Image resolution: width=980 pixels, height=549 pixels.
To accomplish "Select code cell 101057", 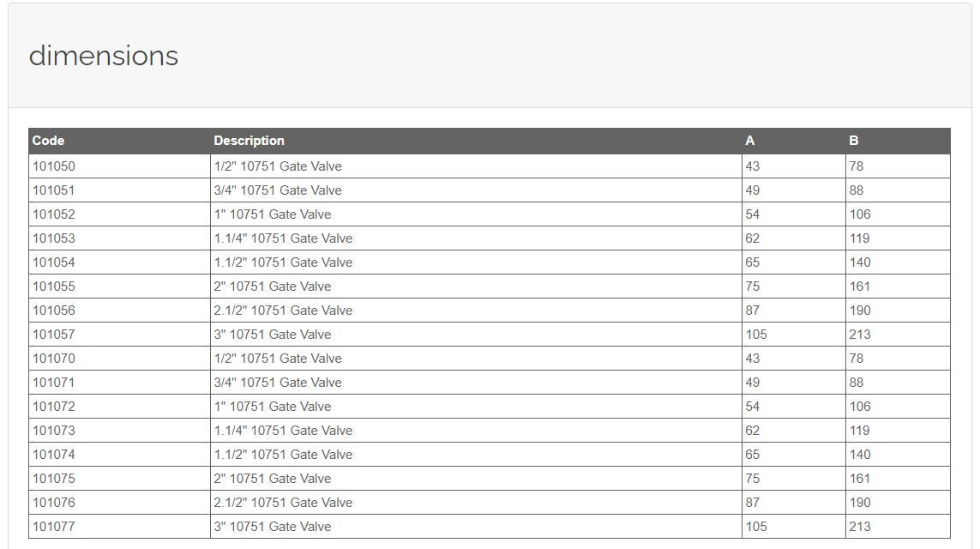I will 119,335.
